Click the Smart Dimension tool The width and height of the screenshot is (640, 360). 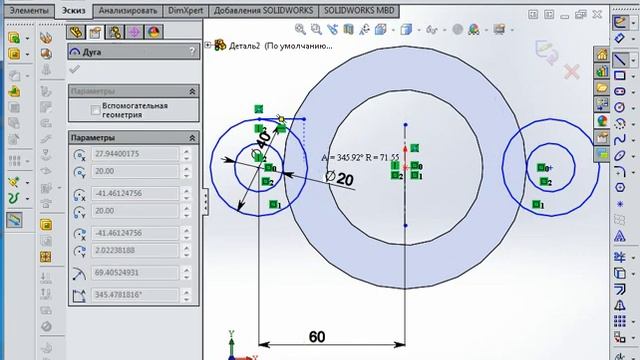point(620,38)
